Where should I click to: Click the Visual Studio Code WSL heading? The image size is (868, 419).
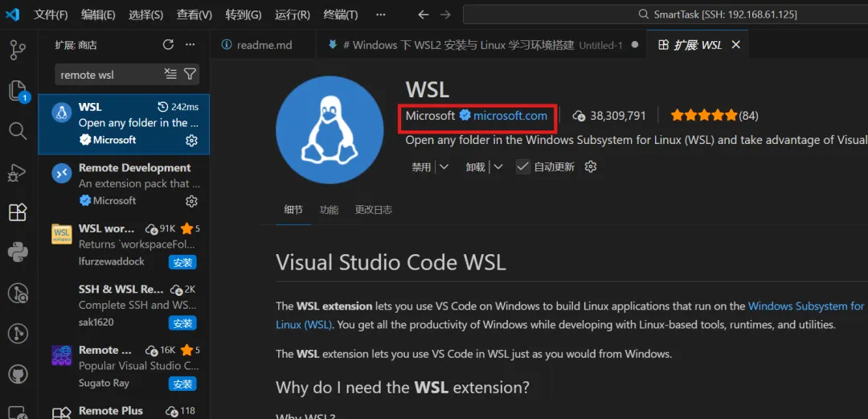[391, 262]
